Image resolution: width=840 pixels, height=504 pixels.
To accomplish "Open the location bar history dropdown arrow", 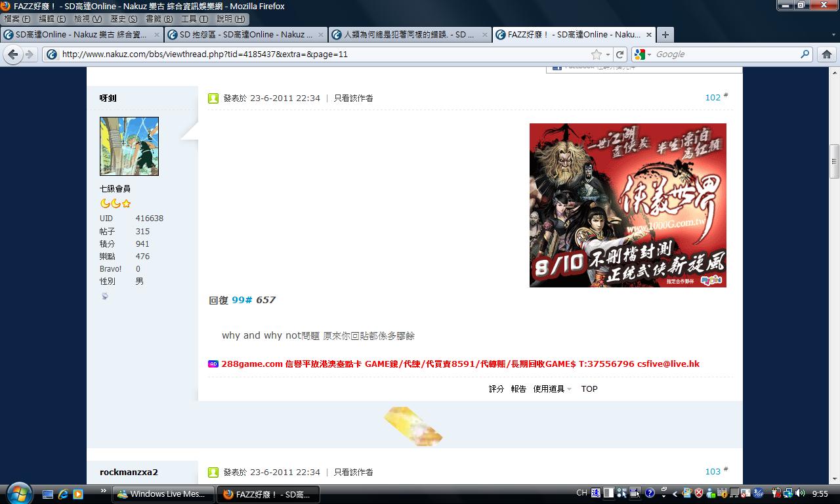I will [x=608, y=54].
